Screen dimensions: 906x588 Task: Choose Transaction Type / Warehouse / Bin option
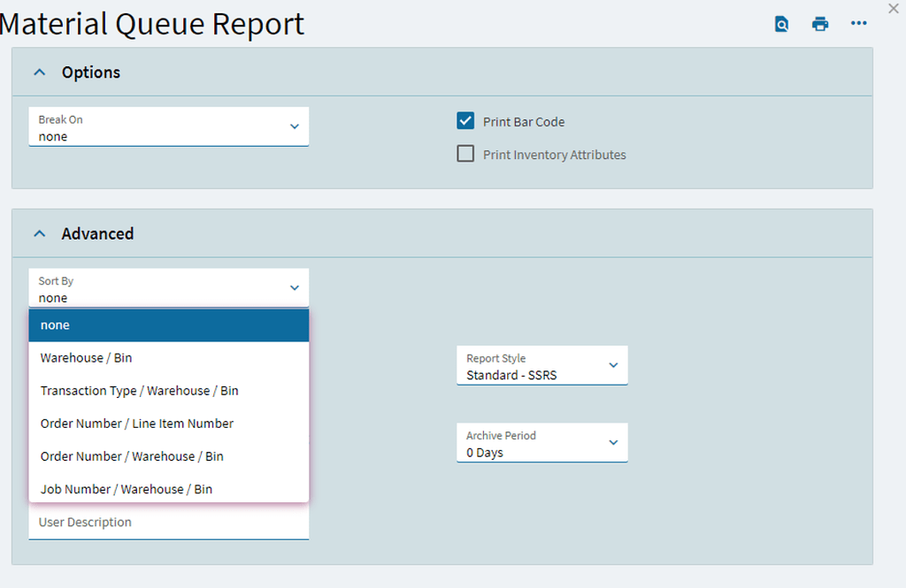pos(139,391)
